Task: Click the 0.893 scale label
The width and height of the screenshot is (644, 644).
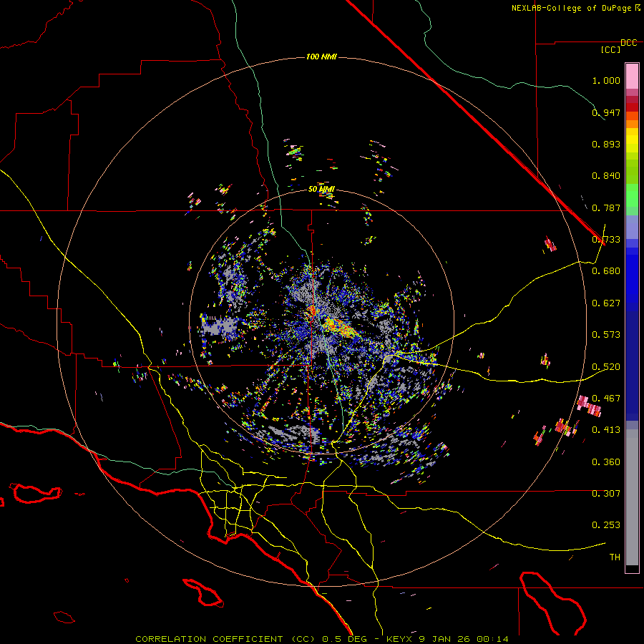Action: pos(606,144)
